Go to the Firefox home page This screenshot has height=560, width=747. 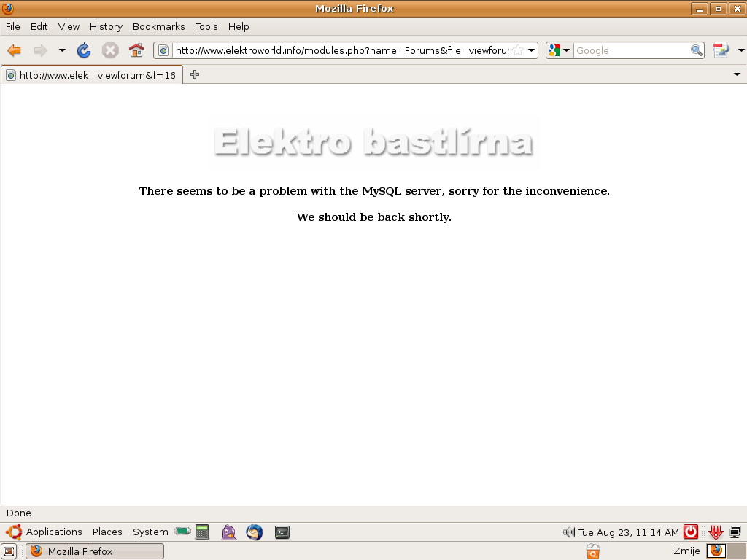click(x=136, y=50)
